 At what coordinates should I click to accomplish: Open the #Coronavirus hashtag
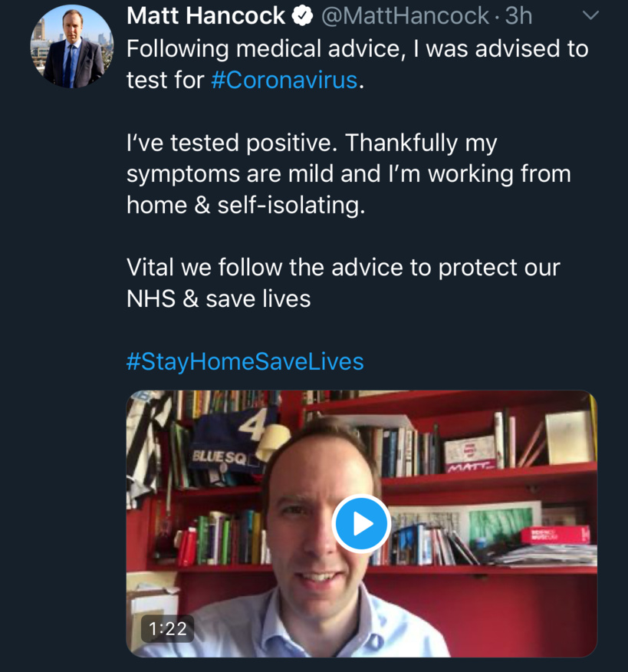(x=282, y=79)
